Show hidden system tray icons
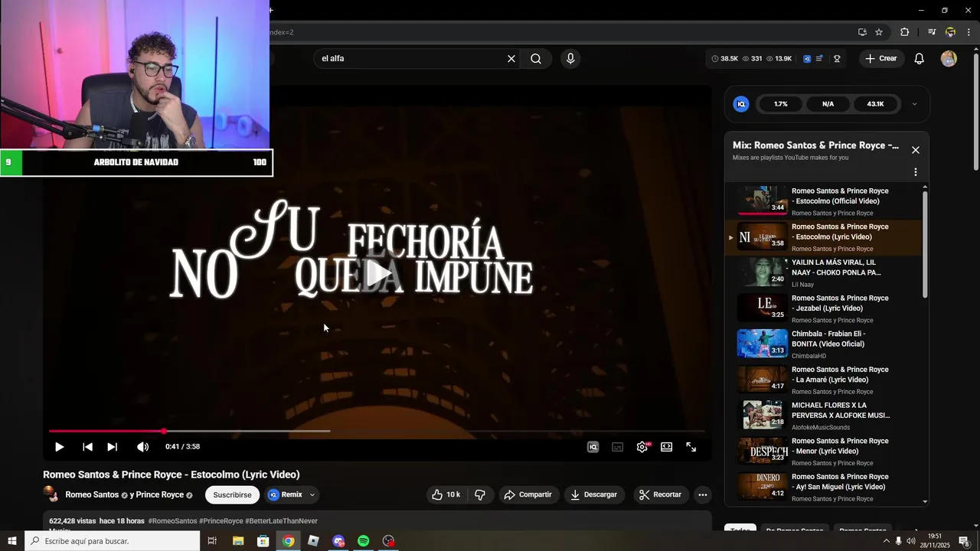 887,541
